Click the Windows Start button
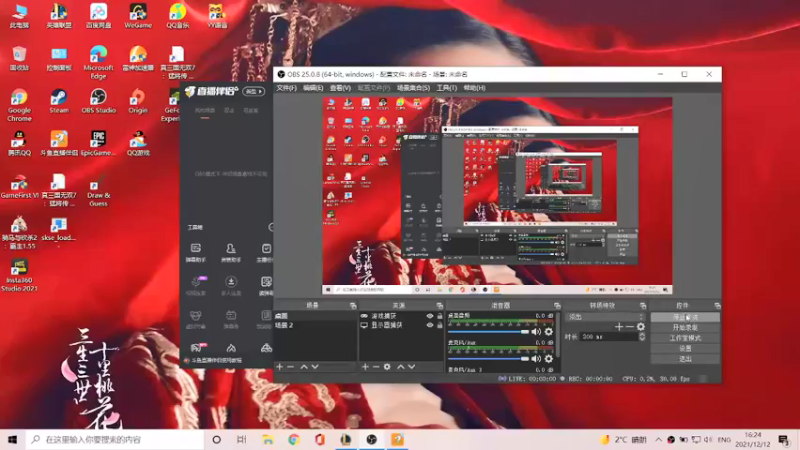Screen dimensions: 800x450 click(13, 439)
